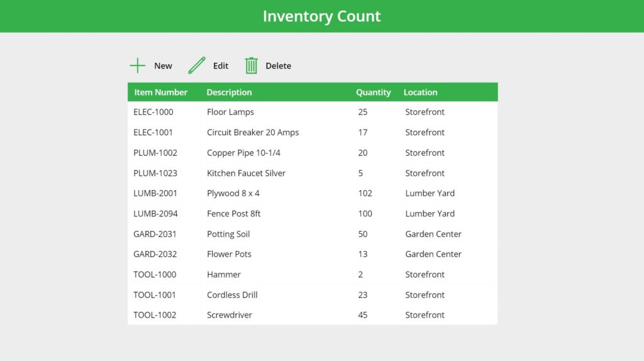Viewport: 644px width, 361px height.
Task: Click the Item Number column header
Action: (160, 92)
